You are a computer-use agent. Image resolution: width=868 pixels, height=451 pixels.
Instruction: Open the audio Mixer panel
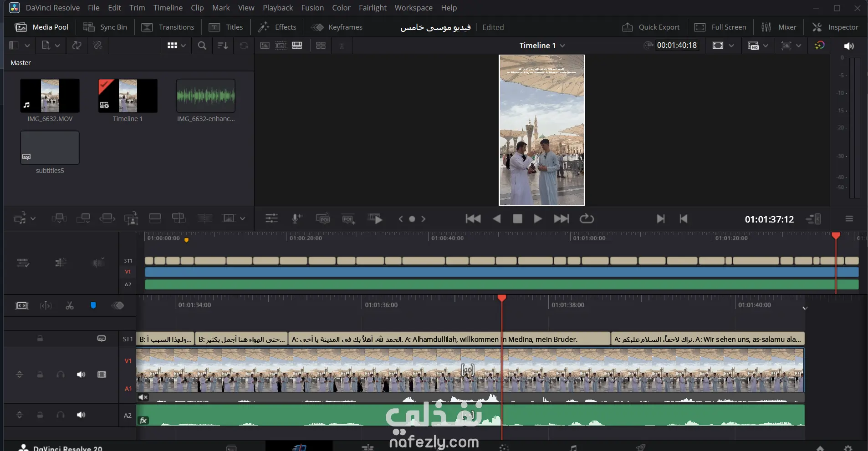click(x=779, y=27)
